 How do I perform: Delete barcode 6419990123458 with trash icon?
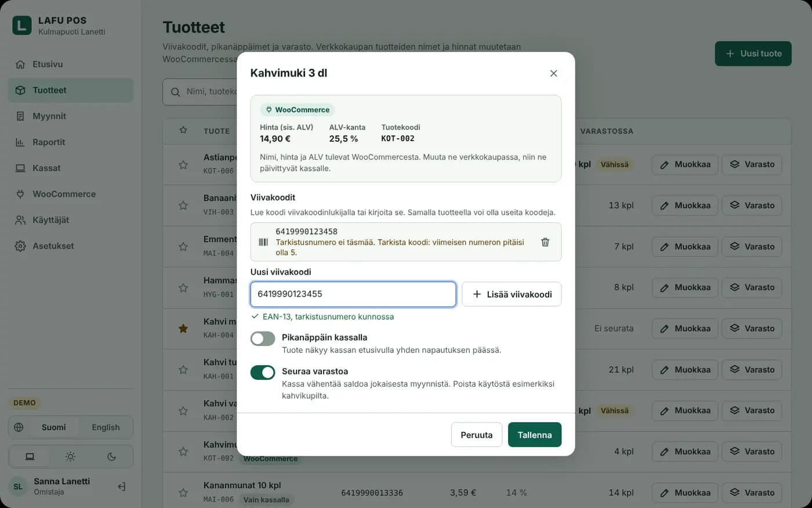(x=545, y=242)
